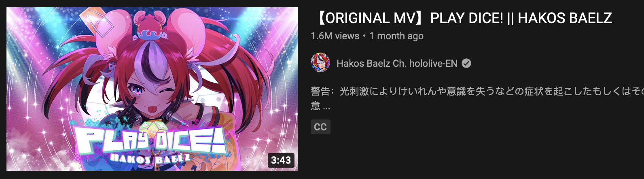Click the Hakos Baelz channel avatar
The image size is (644, 179).
pos(320,63)
